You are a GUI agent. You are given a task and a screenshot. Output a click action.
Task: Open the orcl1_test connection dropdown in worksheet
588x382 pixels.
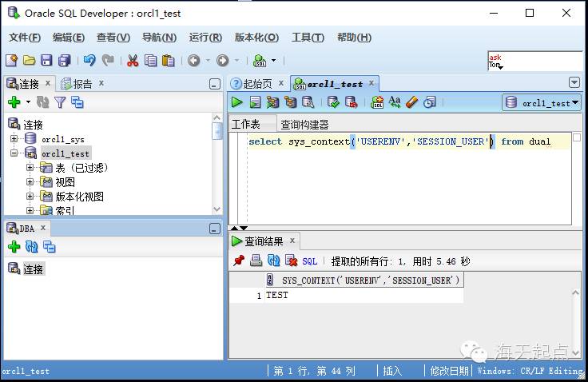coord(542,102)
